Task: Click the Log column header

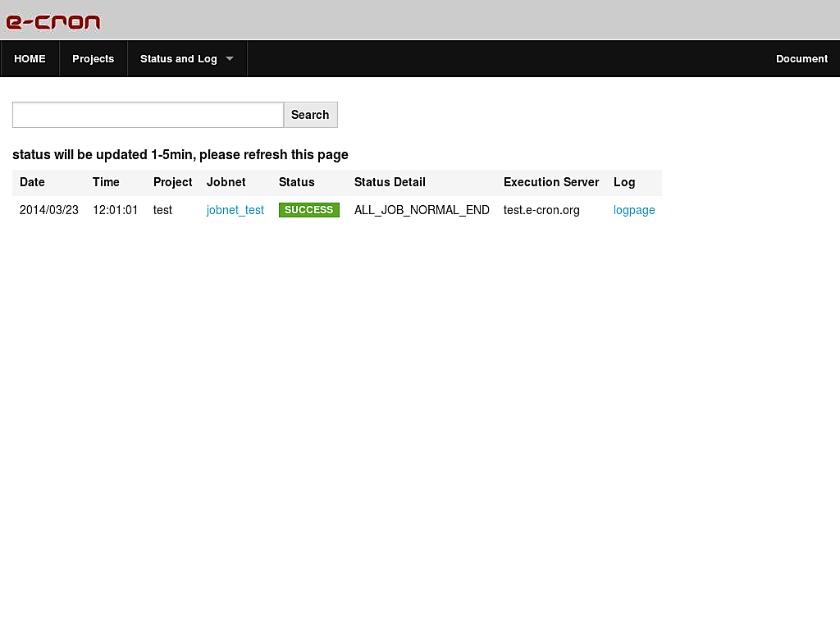Action: [x=623, y=182]
